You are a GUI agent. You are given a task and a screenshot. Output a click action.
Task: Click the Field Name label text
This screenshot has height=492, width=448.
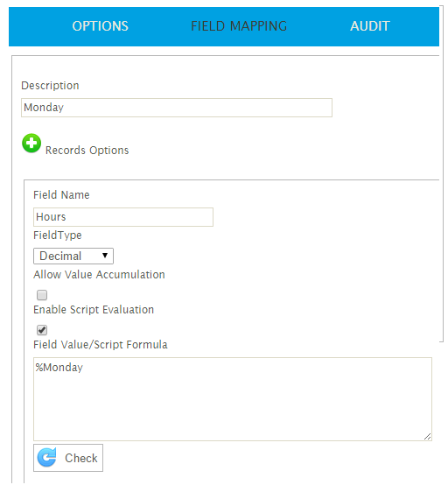[x=61, y=195]
